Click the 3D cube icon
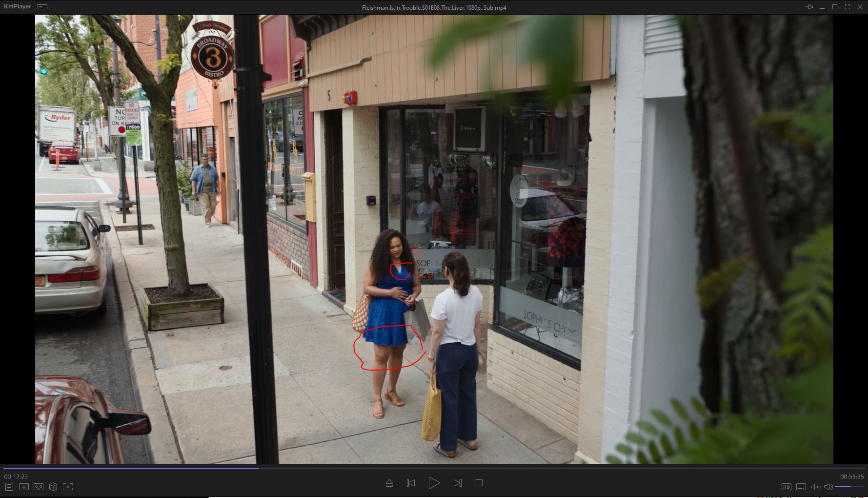 tap(53, 487)
